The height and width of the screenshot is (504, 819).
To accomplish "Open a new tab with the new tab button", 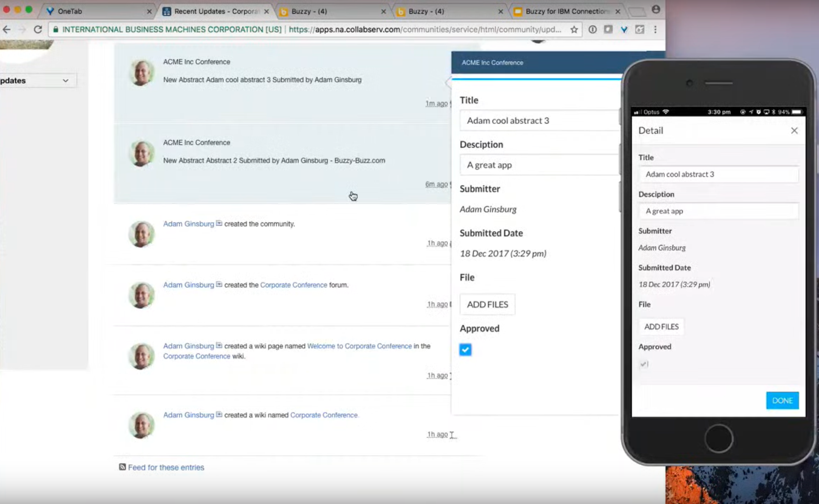I will (637, 12).
